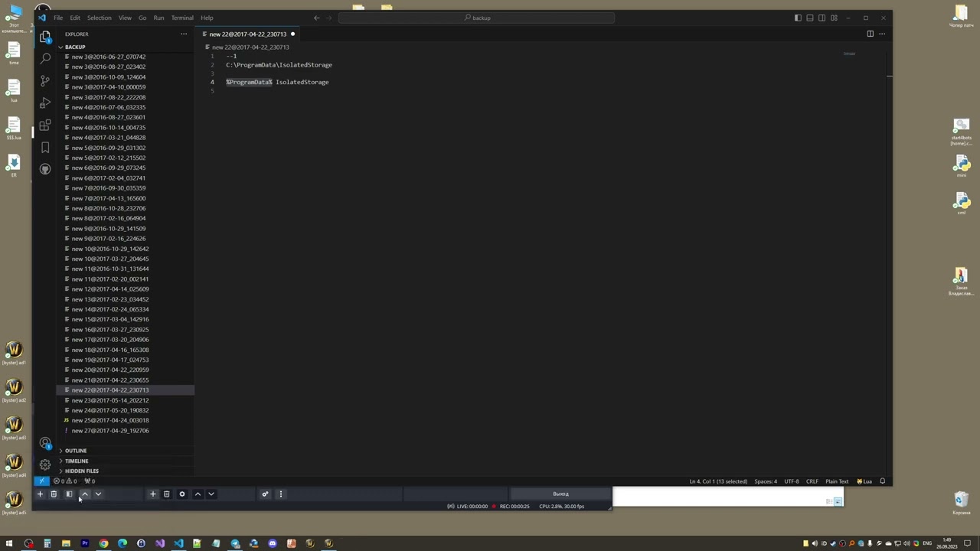Screen dimensions: 980x551
Task: Expand the TIMELINE section
Action: (x=126, y=461)
